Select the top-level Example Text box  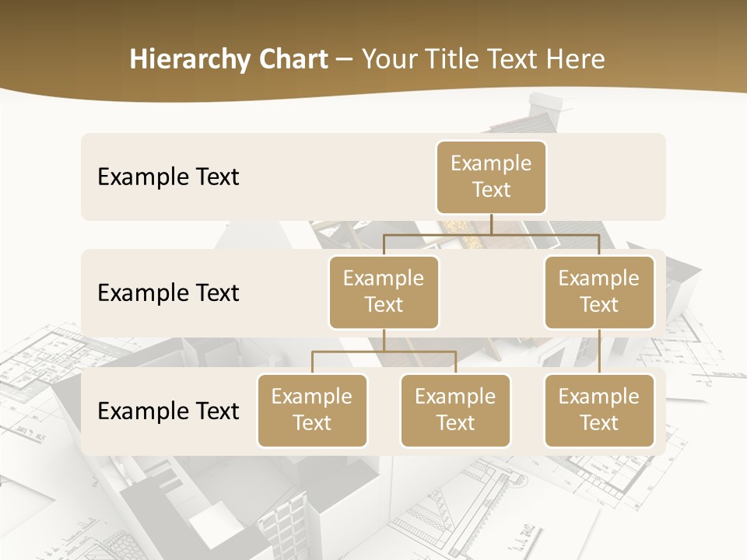coord(491,177)
